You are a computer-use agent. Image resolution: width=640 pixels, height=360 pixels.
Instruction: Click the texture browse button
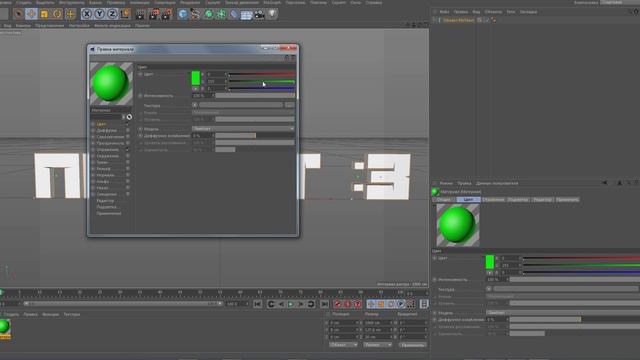click(x=289, y=105)
